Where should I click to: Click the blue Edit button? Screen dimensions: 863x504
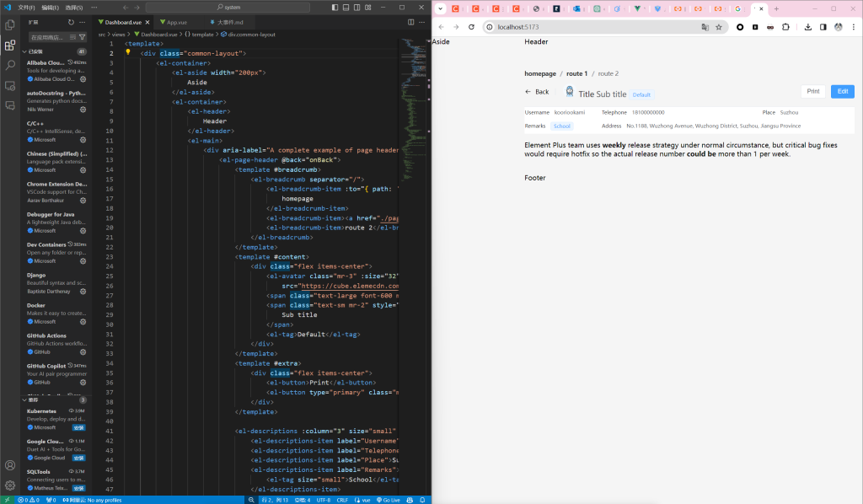(842, 91)
